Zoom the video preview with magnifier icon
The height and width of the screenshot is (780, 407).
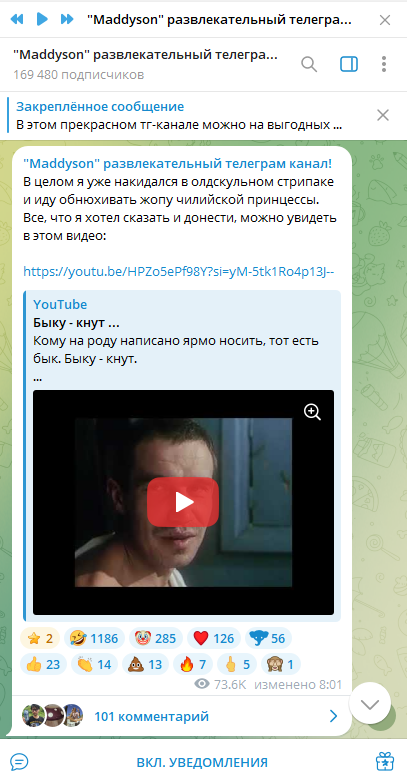pyautogui.click(x=312, y=412)
